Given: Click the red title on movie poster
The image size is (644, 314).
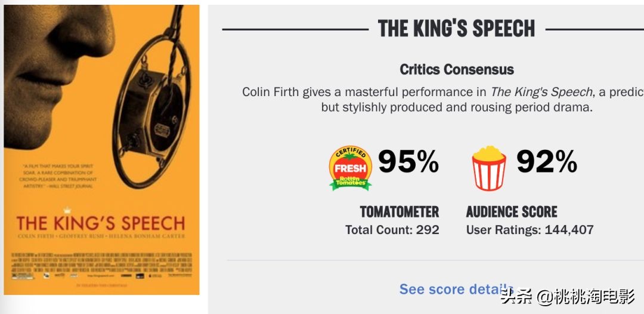Looking at the screenshot, I should [x=101, y=224].
